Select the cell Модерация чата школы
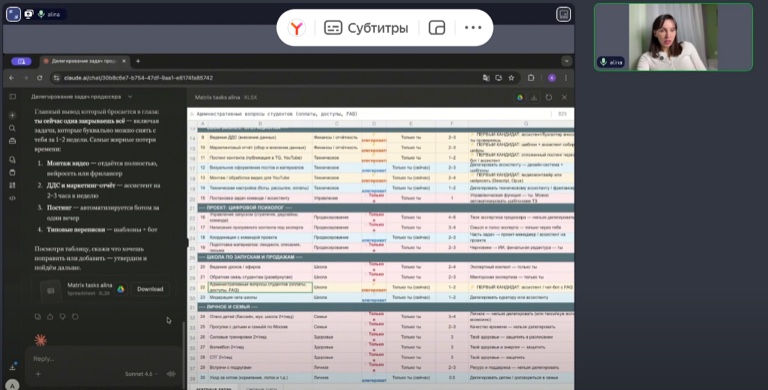 [x=260, y=297]
